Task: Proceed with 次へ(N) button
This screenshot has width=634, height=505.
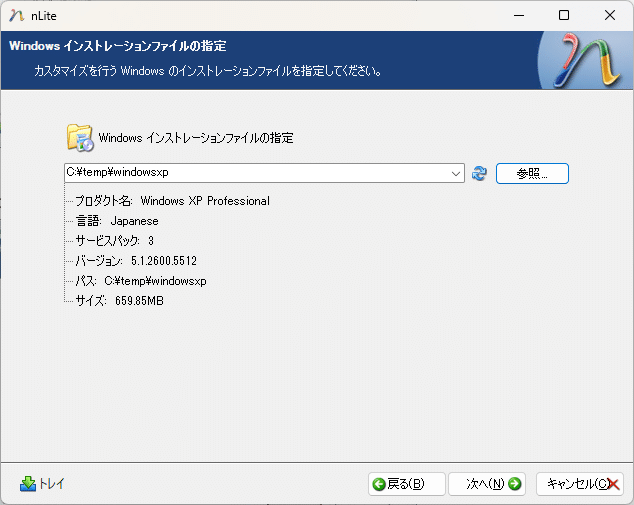Action: [x=487, y=484]
